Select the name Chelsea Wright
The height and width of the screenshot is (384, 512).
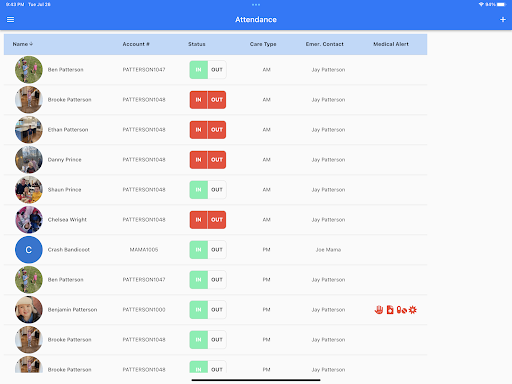[67, 220]
